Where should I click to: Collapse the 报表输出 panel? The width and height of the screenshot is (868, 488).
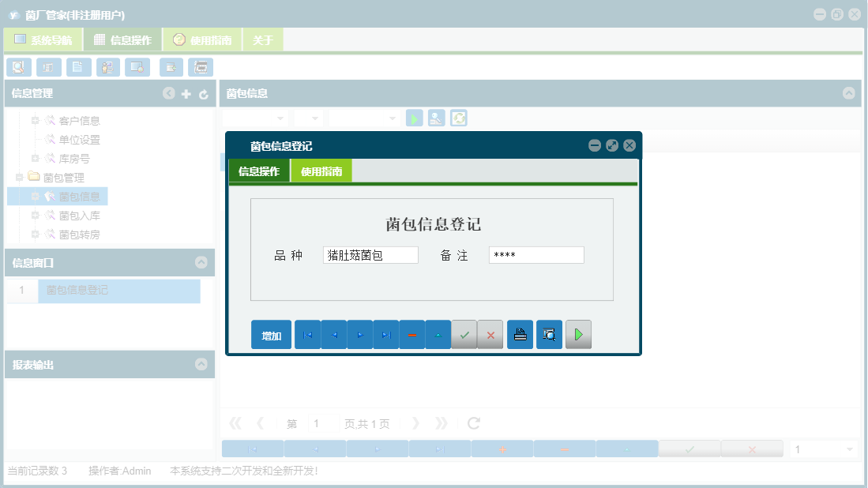coord(202,364)
